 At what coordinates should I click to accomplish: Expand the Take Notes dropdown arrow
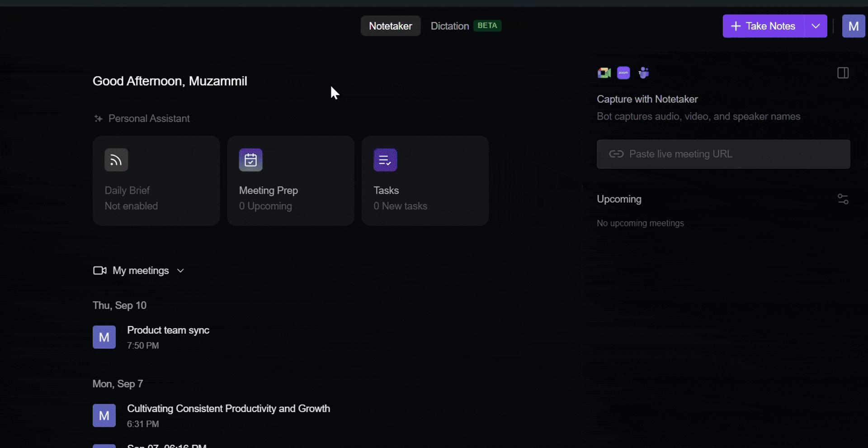[816, 26]
